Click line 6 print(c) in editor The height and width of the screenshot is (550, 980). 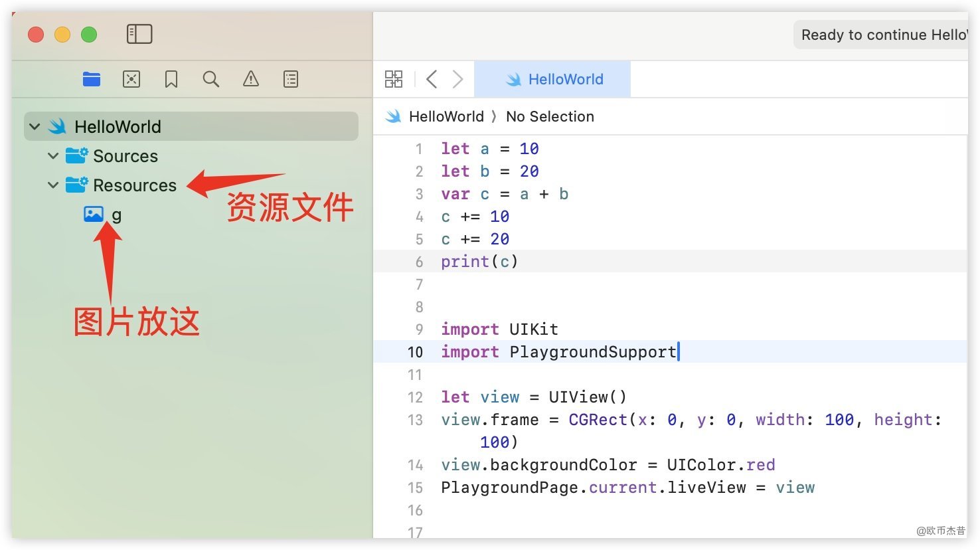(x=479, y=262)
